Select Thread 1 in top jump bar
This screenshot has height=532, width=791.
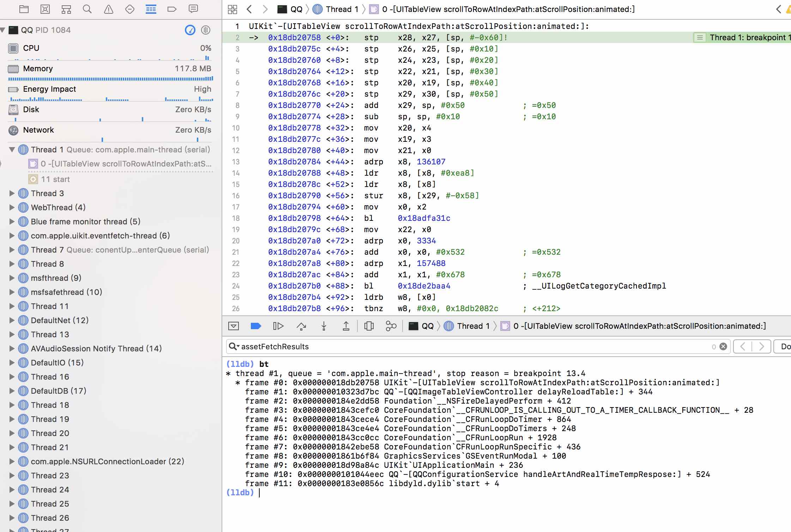[x=342, y=9]
